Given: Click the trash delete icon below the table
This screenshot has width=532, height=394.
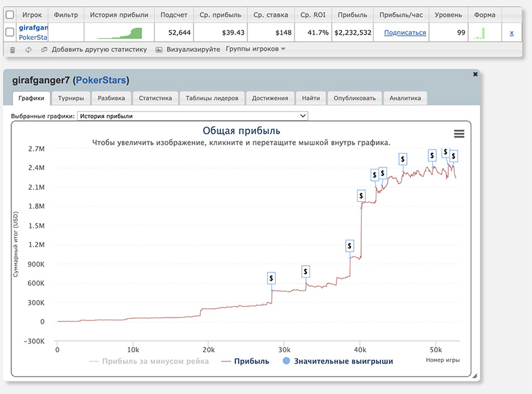Looking at the screenshot, I should point(12,49).
